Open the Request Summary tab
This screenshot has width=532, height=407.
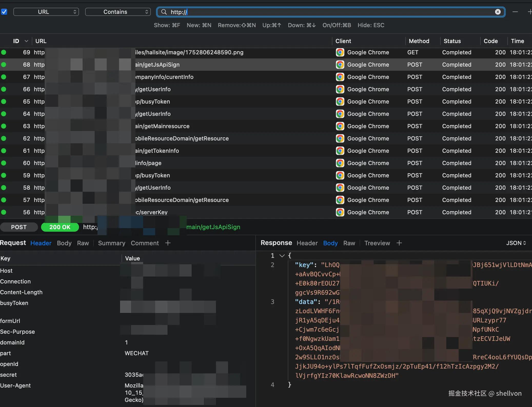pyautogui.click(x=112, y=243)
